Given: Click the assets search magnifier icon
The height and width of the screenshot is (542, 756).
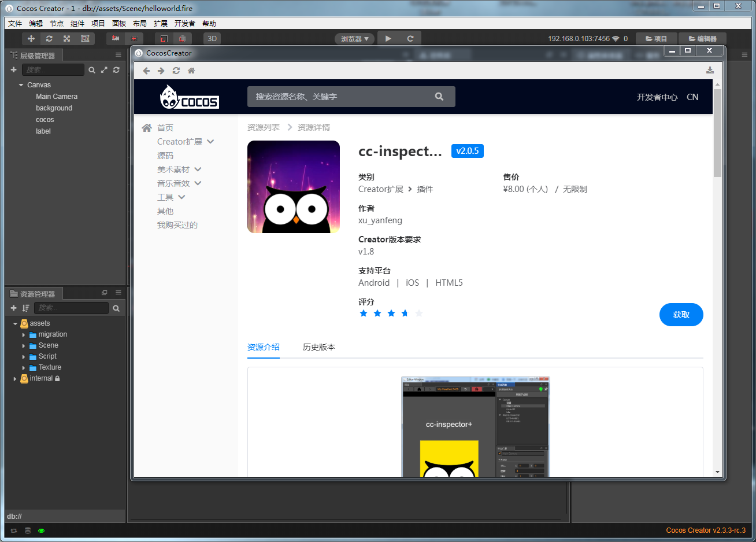Looking at the screenshot, I should tap(116, 308).
